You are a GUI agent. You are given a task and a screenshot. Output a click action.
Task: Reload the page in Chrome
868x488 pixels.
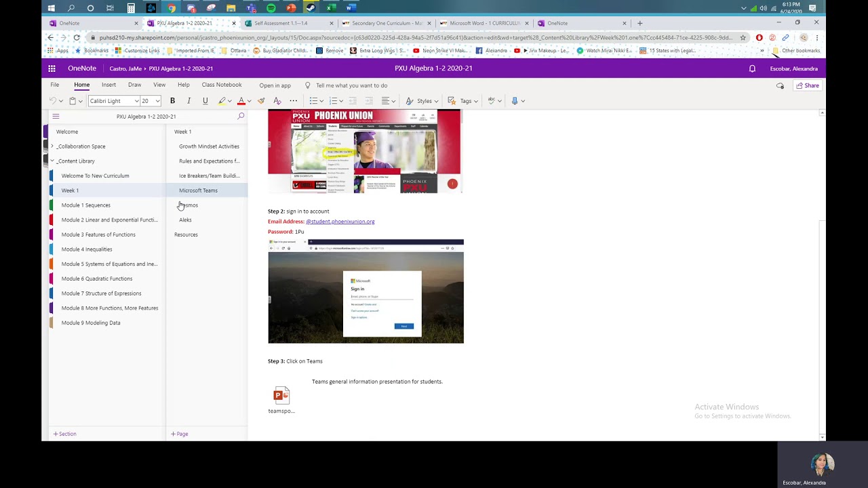coord(77,38)
